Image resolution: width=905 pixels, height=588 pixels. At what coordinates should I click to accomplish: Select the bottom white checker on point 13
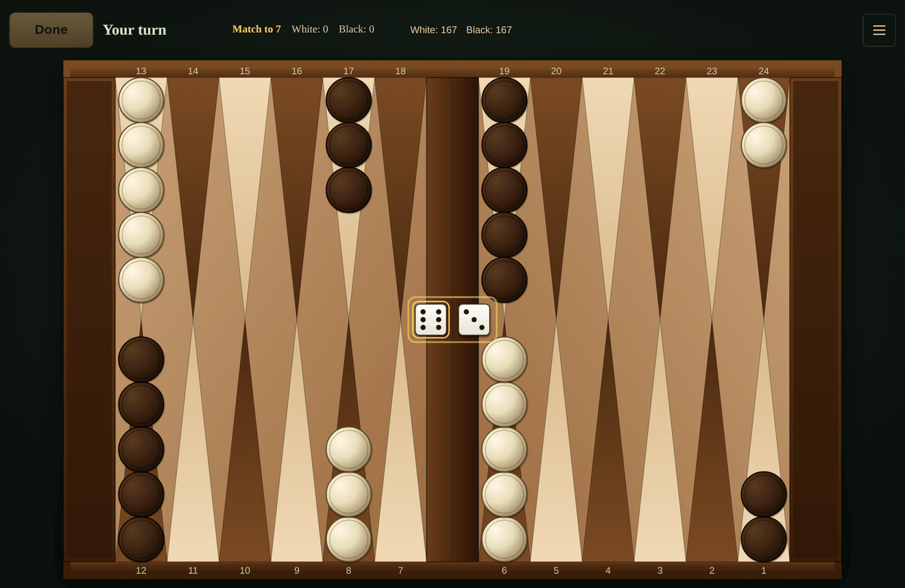[141, 280]
